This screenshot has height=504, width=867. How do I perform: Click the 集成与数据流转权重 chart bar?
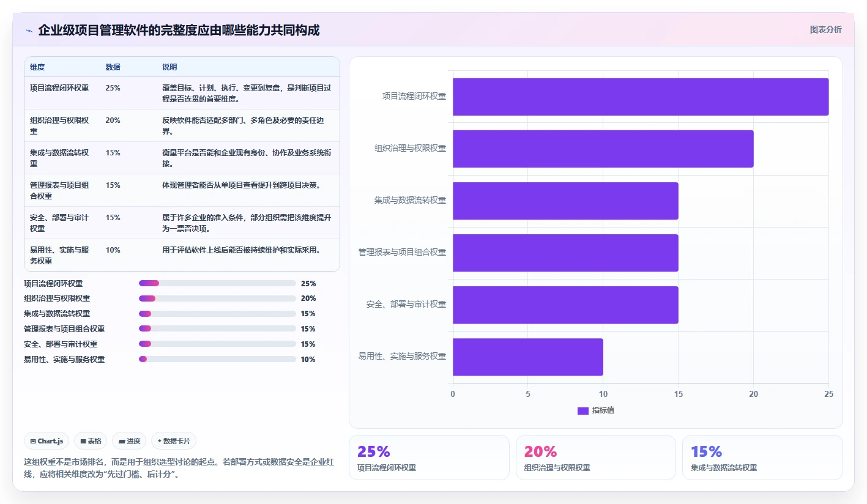(565, 201)
